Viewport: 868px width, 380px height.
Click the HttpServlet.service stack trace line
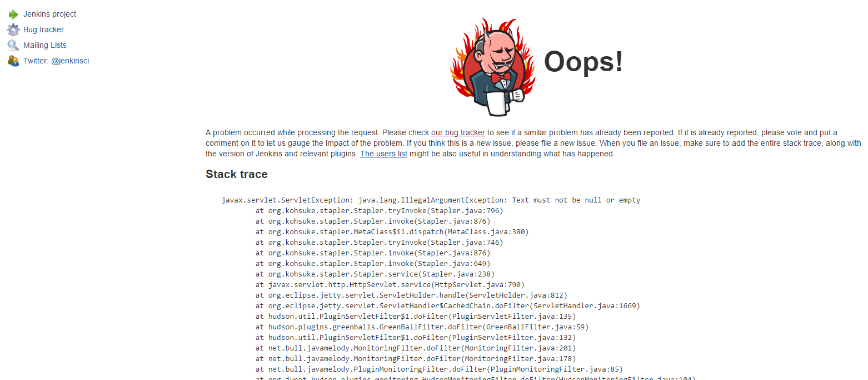(390, 284)
